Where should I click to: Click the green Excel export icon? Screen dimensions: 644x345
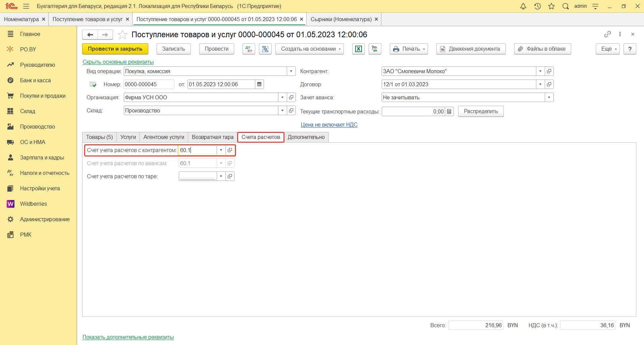[358, 49]
